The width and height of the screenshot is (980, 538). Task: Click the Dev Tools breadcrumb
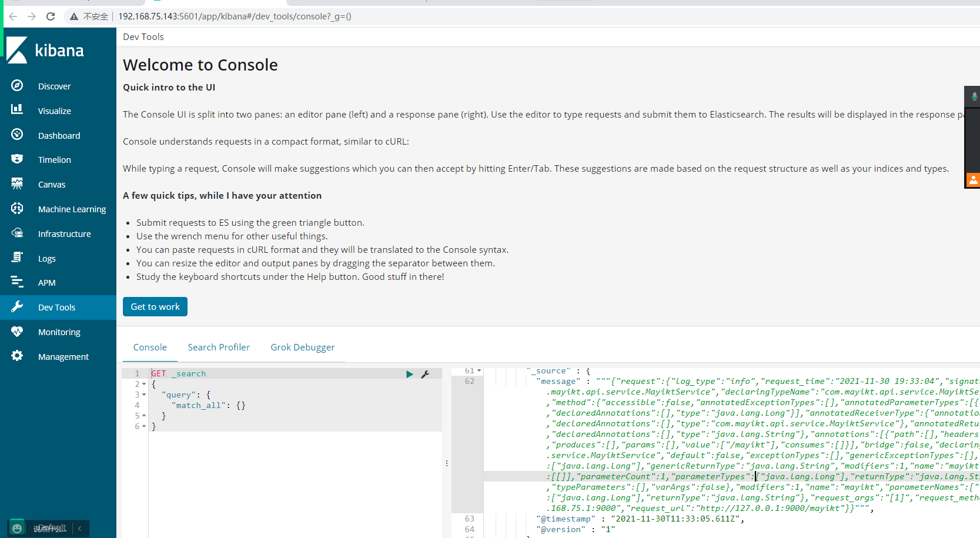(143, 36)
